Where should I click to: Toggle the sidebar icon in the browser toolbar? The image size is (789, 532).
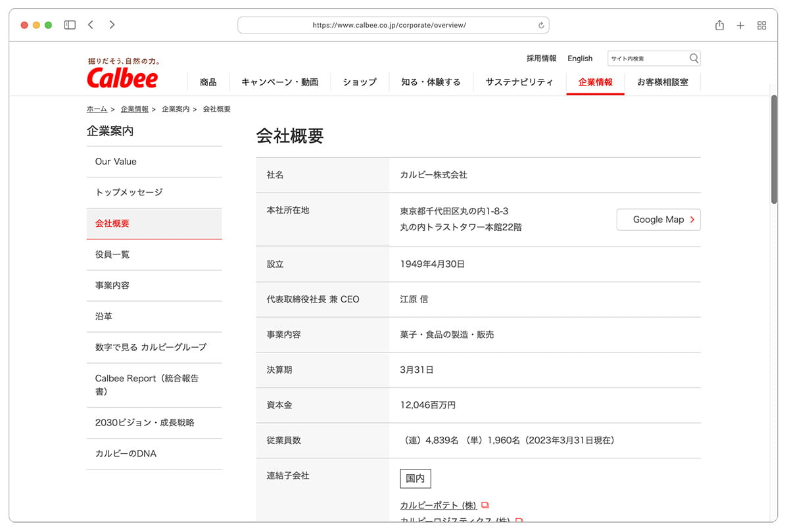coord(69,24)
